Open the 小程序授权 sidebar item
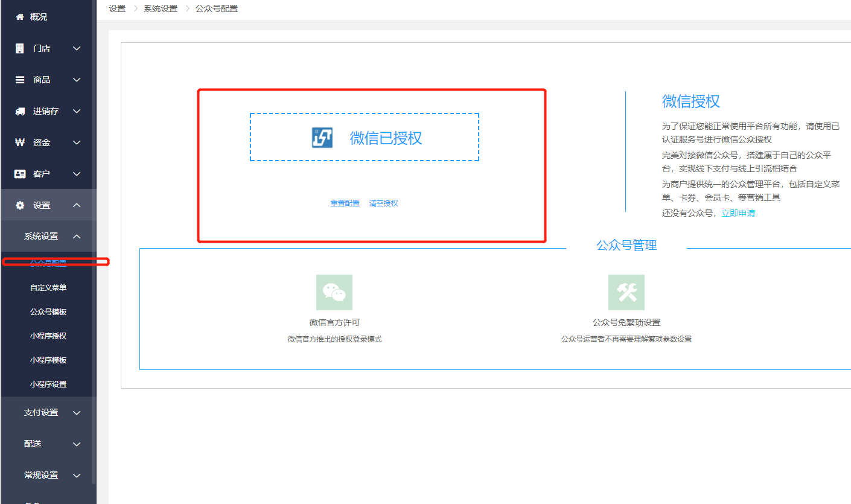This screenshot has height=504, width=851. click(48, 336)
